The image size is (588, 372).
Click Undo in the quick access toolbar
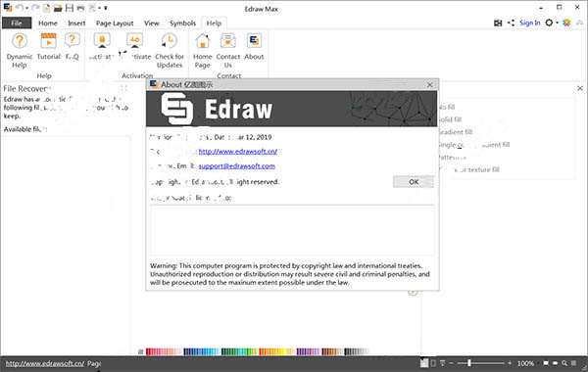coord(20,8)
